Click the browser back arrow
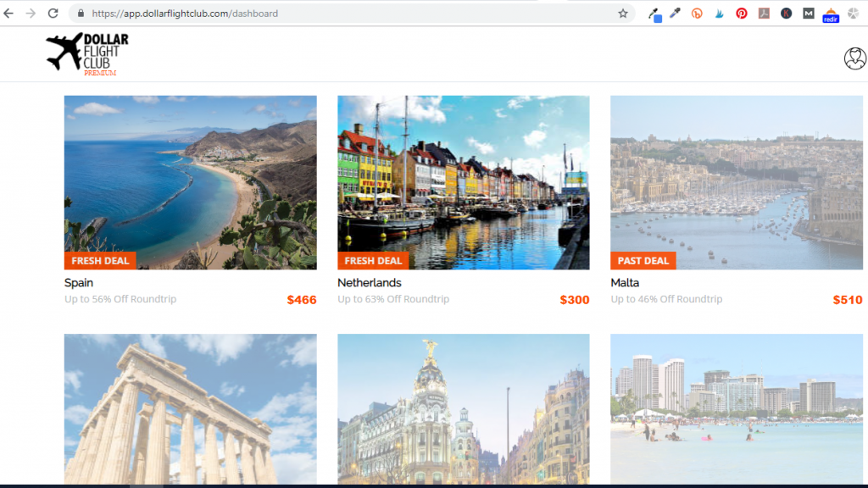Screen dimensions: 868x488 coord(9,14)
